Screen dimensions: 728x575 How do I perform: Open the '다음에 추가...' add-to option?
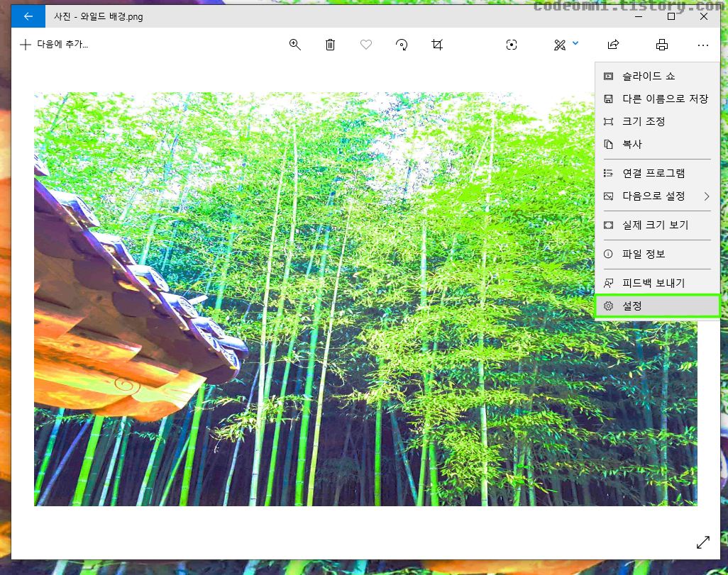pos(54,45)
